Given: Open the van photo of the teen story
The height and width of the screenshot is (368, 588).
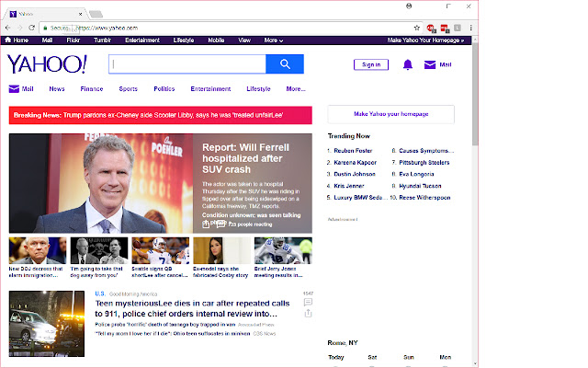Looking at the screenshot, I should 47,324.
